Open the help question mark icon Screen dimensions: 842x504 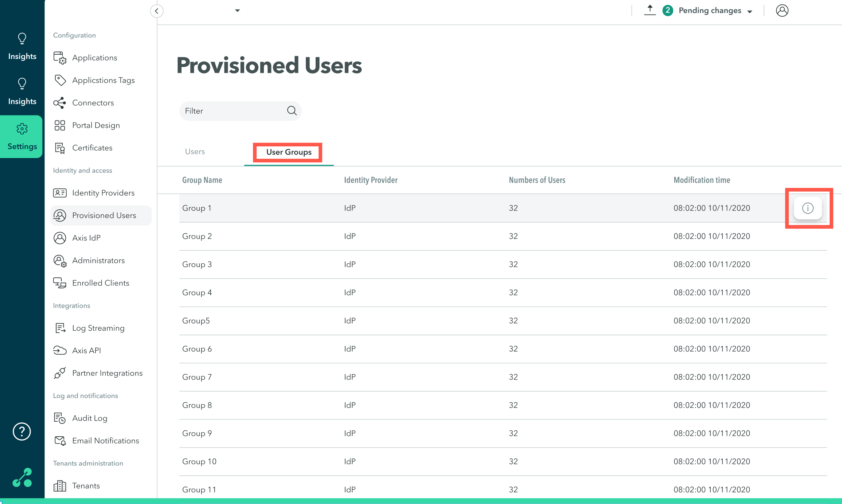[22, 432]
